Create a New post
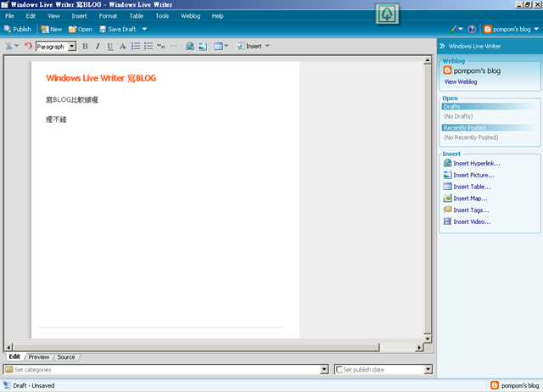This screenshot has height=392, width=543. (51, 29)
